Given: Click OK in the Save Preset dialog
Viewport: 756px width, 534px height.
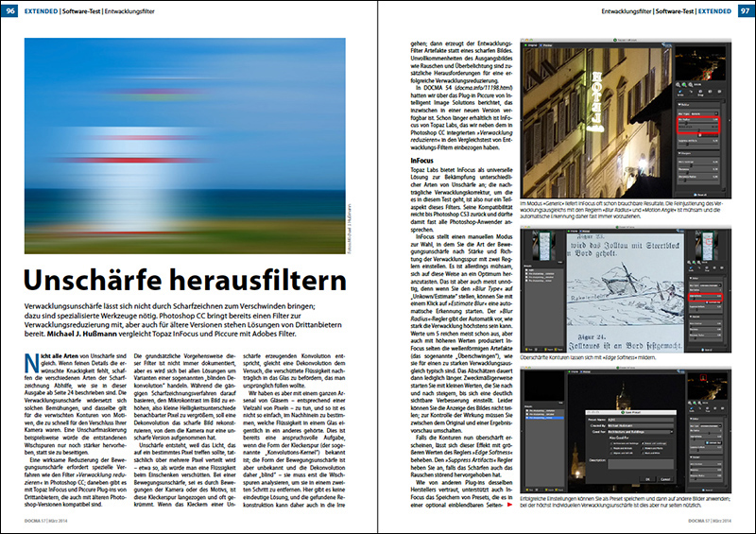Looking at the screenshot, I should click(x=648, y=479).
